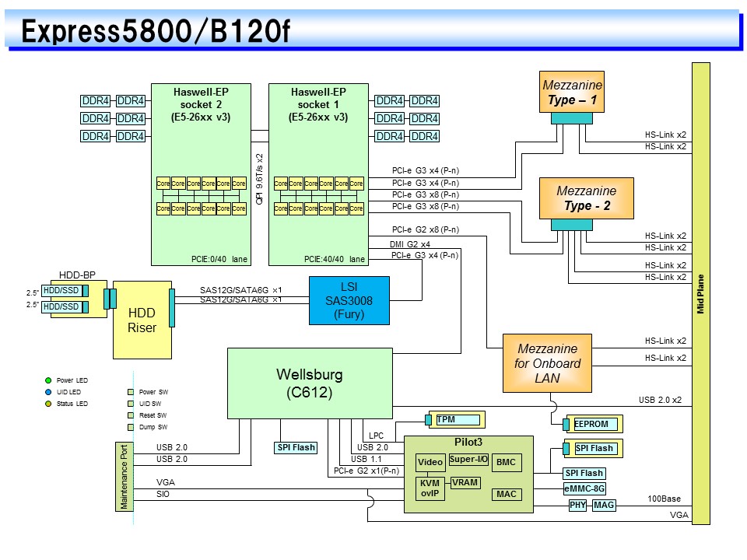Select the Maintenance Port bar
The width and height of the screenshot is (747, 560).
124,476
